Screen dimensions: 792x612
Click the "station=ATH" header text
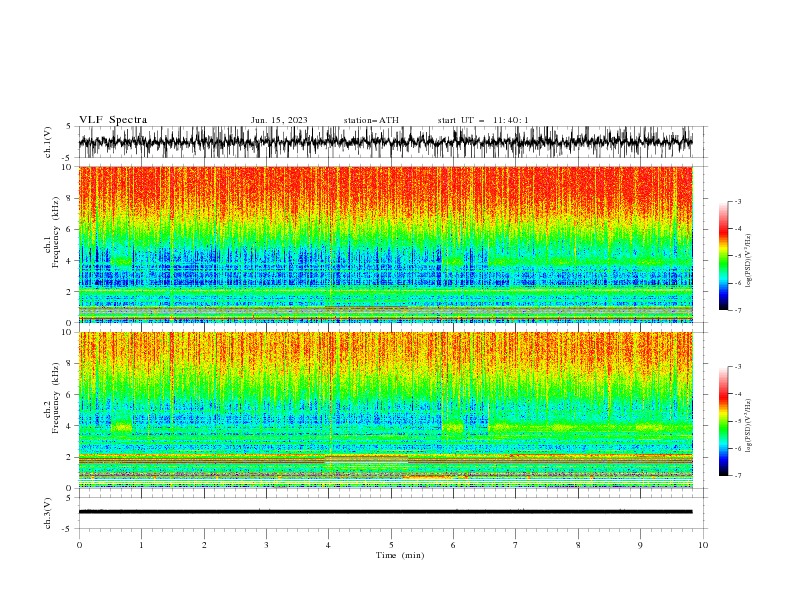click(x=371, y=120)
